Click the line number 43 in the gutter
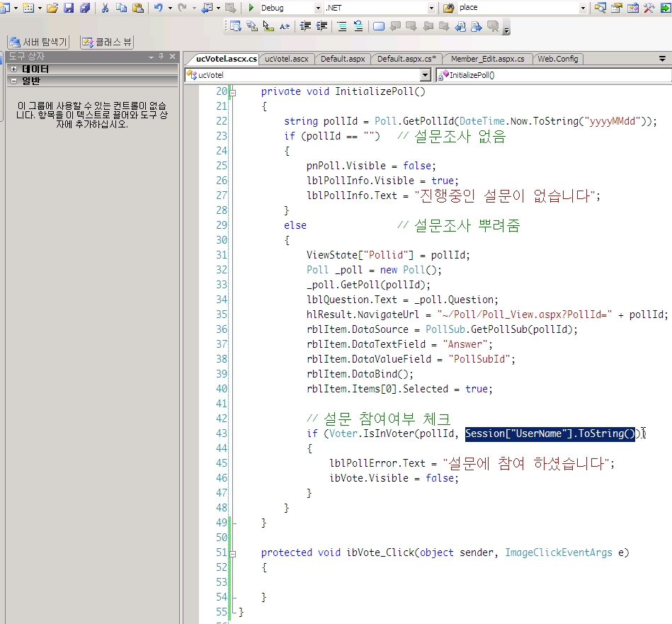Image resolution: width=672 pixels, height=624 pixels. click(x=222, y=433)
